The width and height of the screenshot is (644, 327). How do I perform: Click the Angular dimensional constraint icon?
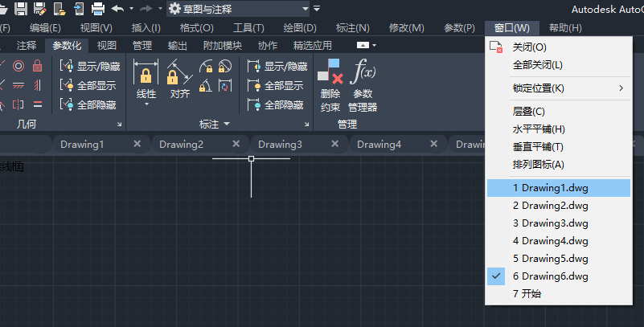click(206, 85)
